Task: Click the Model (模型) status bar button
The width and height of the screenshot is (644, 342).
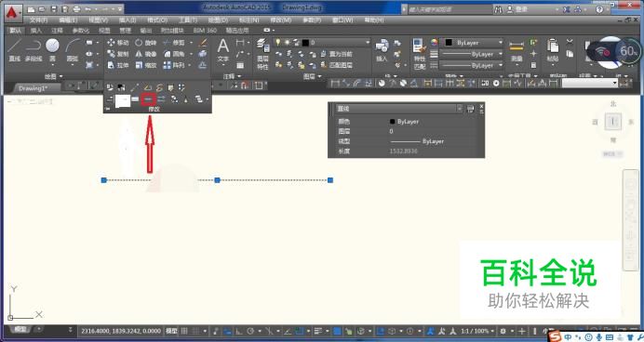Action: [x=171, y=331]
